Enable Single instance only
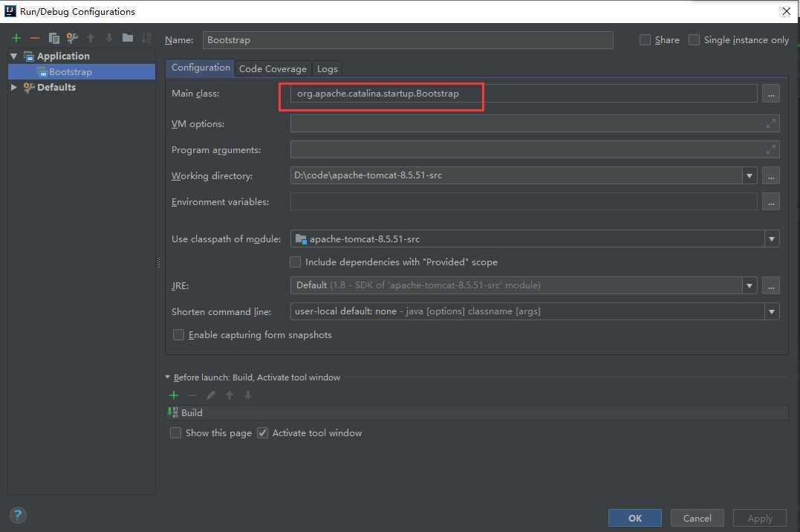This screenshot has height=532, width=800. click(694, 40)
